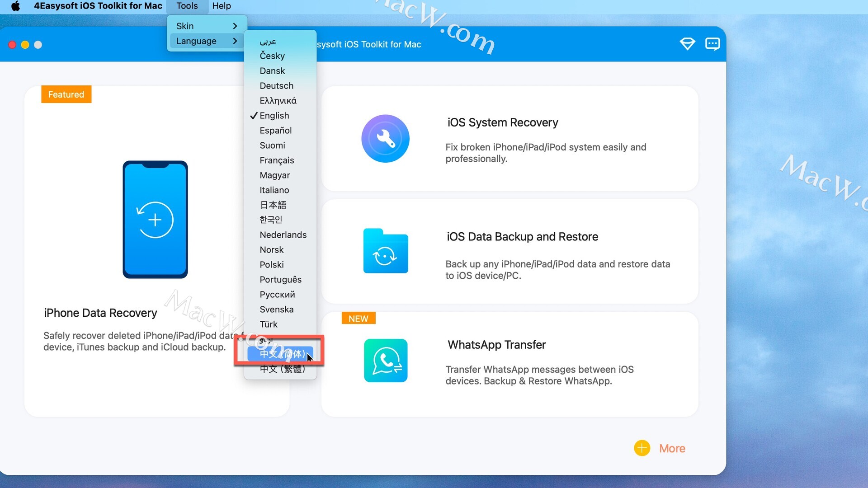Select Deutsch language

point(280,86)
